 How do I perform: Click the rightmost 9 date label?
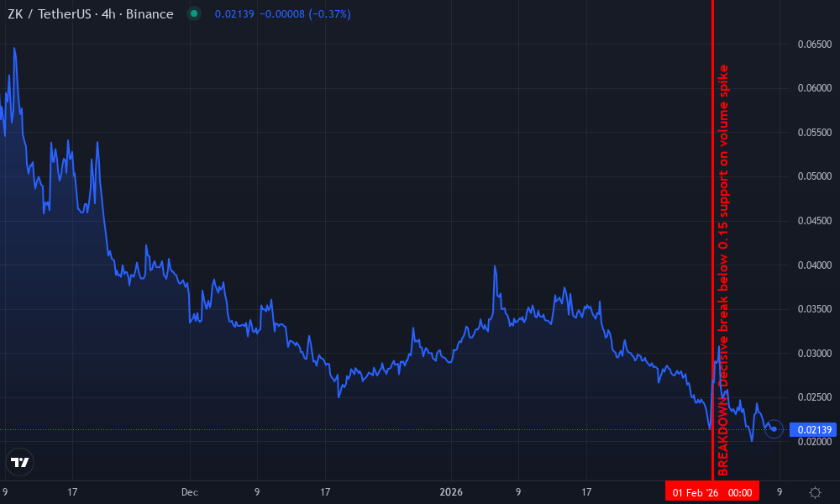click(778, 492)
